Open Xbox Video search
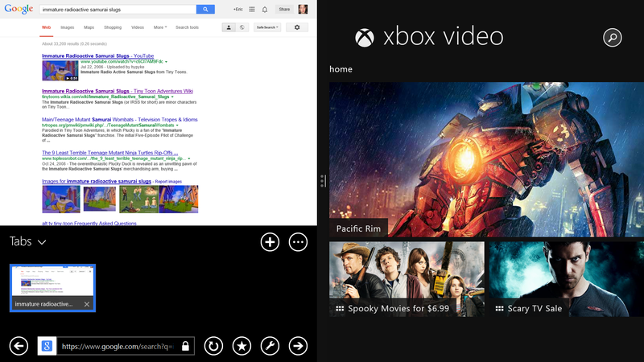The image size is (644, 362). point(613,38)
